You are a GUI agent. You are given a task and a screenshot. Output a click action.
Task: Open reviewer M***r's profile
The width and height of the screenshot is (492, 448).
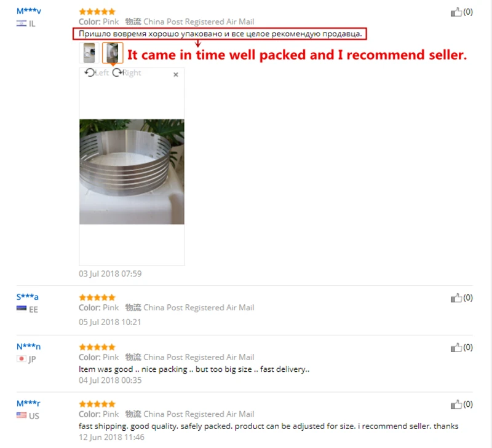click(x=28, y=403)
